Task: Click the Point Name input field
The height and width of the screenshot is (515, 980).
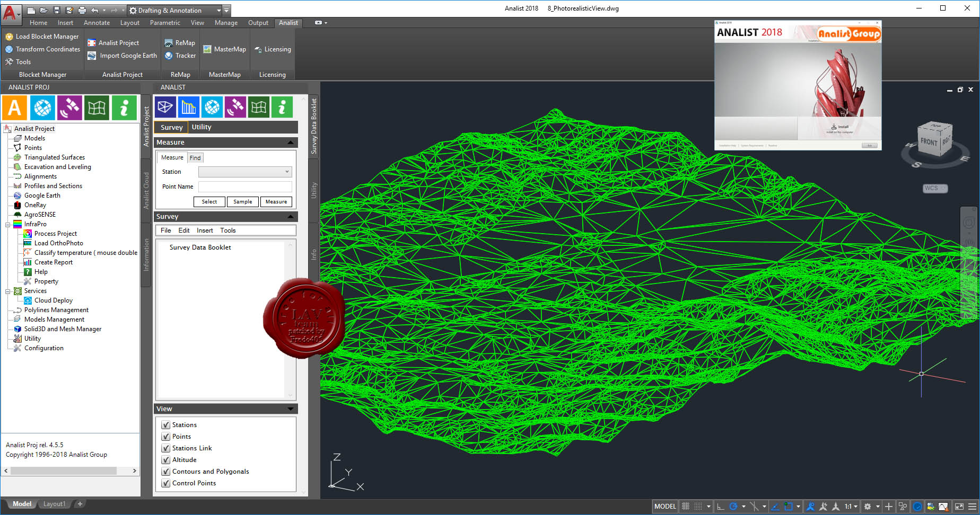Action: pyautogui.click(x=245, y=187)
